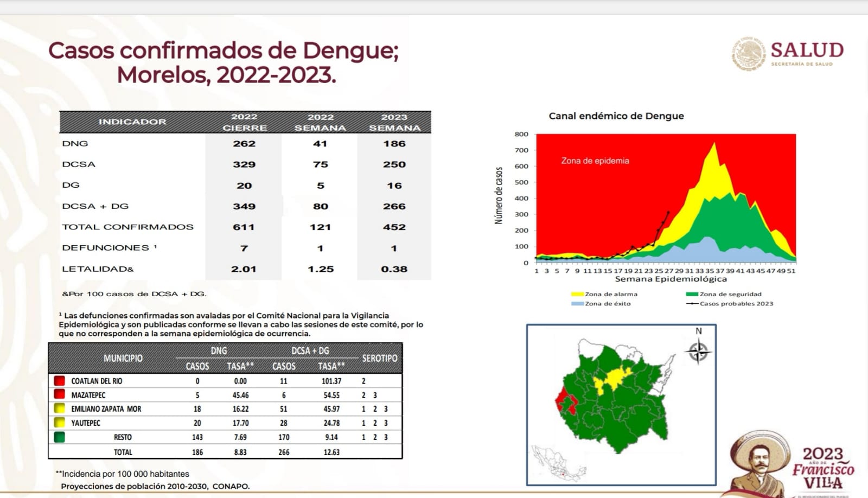Click the yellow 'Zona de alarma' legend swatch
868x498 pixels.
point(577,294)
